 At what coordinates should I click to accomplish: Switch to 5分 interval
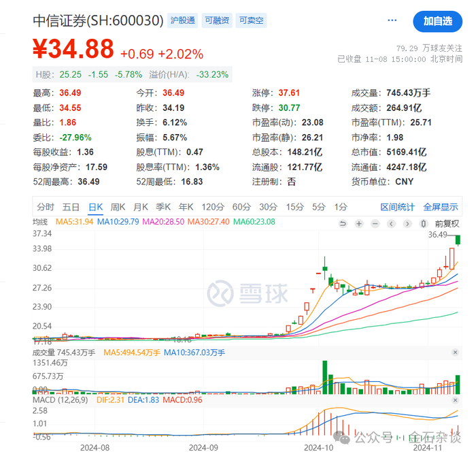click(319, 207)
